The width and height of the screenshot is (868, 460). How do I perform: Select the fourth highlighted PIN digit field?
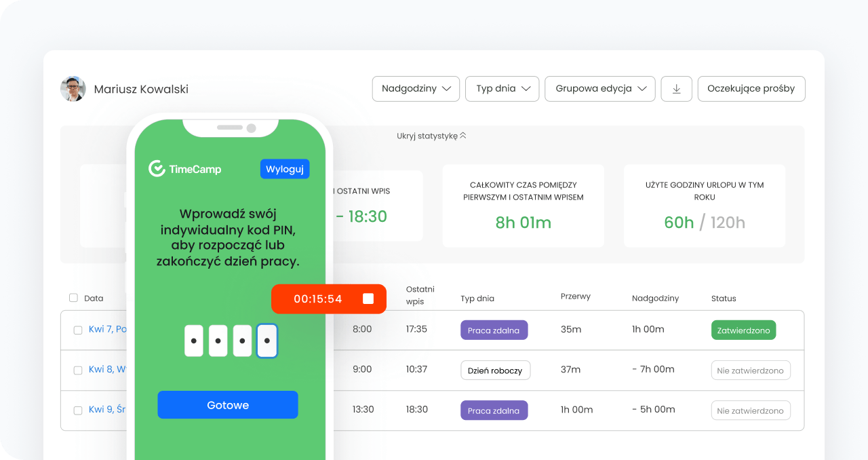[x=267, y=341]
